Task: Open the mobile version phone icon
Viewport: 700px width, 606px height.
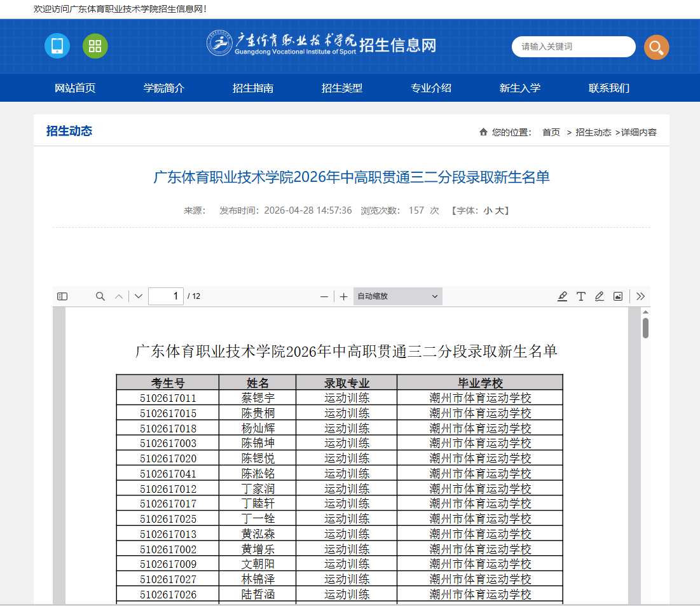Action: point(57,46)
